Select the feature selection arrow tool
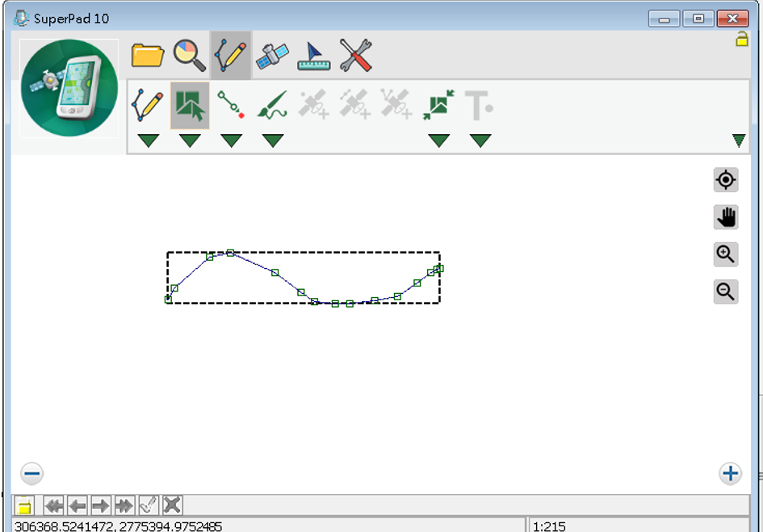 (x=190, y=105)
